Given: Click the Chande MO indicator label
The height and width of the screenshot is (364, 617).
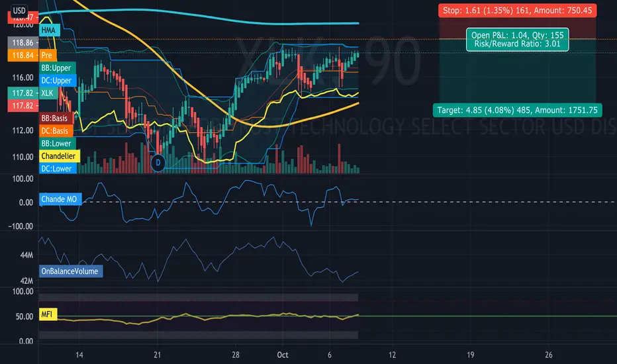Looking at the screenshot, I should 60,199.
